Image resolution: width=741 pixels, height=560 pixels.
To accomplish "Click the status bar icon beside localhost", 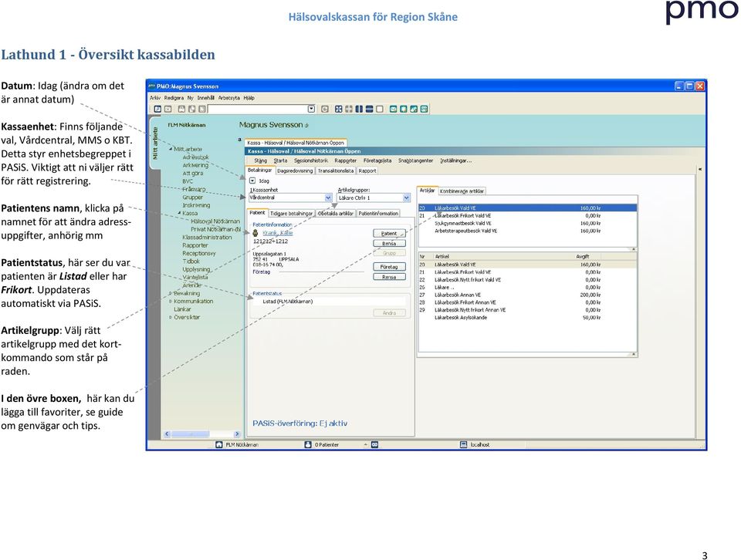I will click(464, 445).
